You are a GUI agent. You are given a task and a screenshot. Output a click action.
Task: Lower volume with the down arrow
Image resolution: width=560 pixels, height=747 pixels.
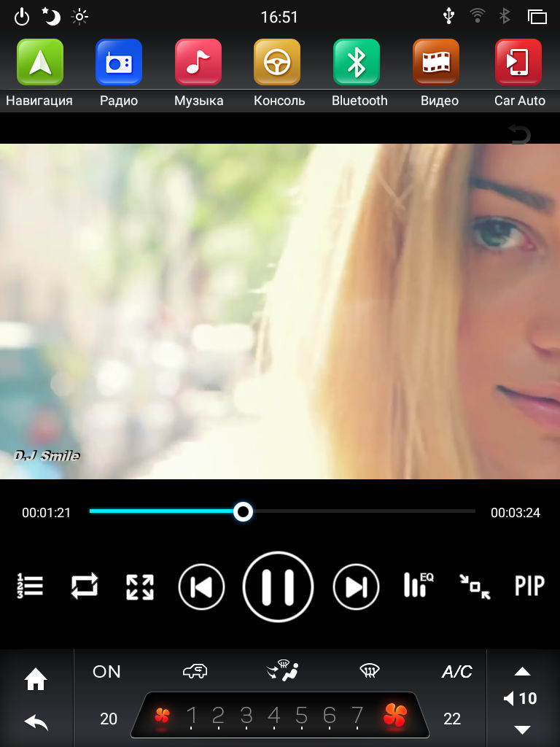point(522,729)
